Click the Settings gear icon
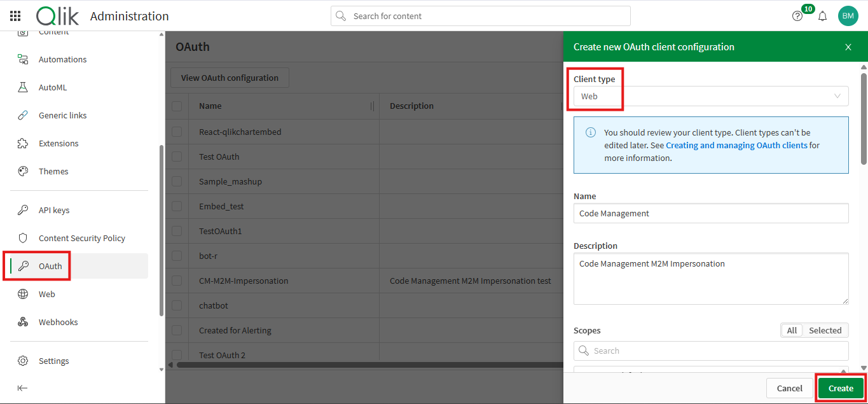This screenshot has height=404, width=868. tap(23, 361)
